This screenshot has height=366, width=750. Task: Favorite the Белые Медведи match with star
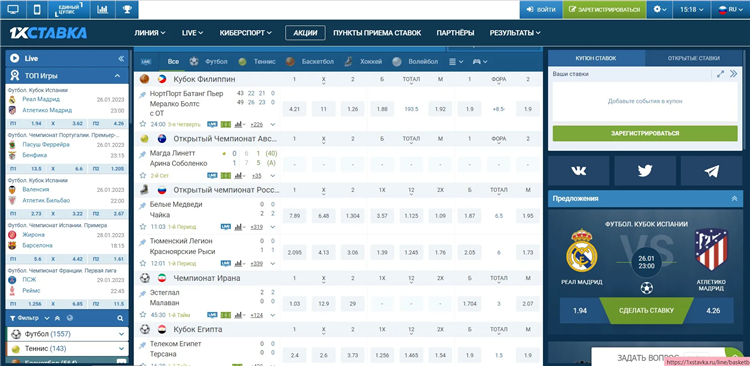[x=143, y=227]
